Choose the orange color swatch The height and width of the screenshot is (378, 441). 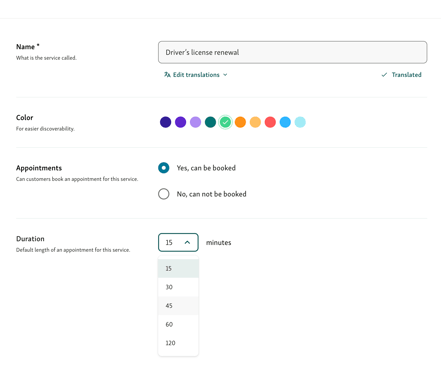pos(240,122)
